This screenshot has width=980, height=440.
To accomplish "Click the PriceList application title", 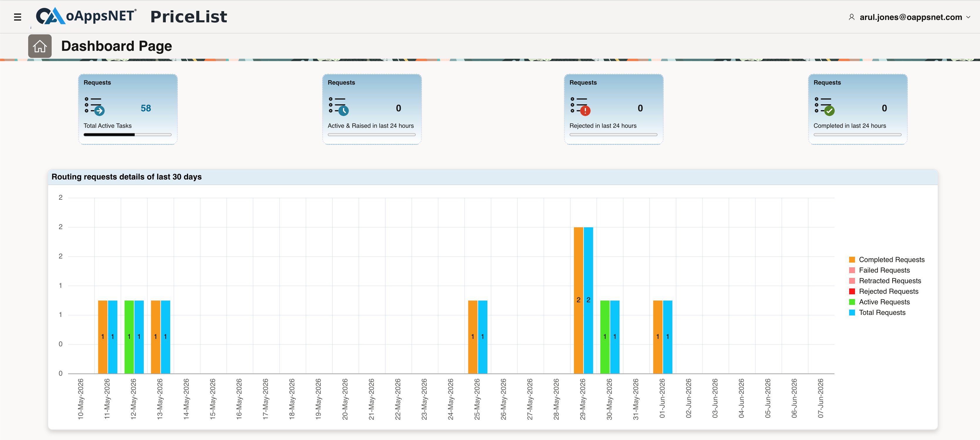I will pos(189,17).
